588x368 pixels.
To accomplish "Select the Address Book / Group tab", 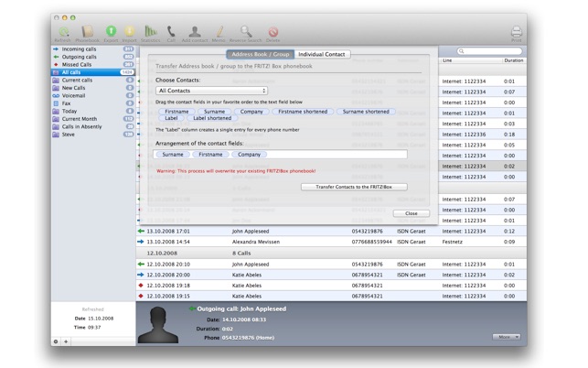I will [x=261, y=55].
